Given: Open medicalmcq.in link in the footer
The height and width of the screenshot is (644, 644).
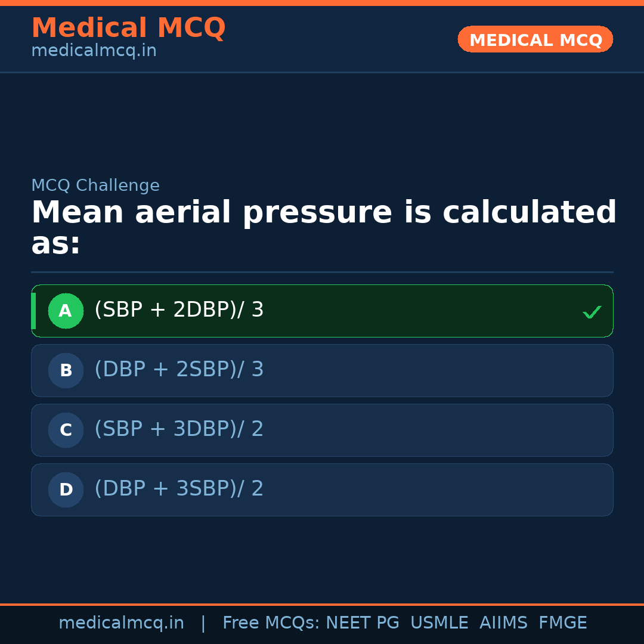Looking at the screenshot, I should [121, 623].
